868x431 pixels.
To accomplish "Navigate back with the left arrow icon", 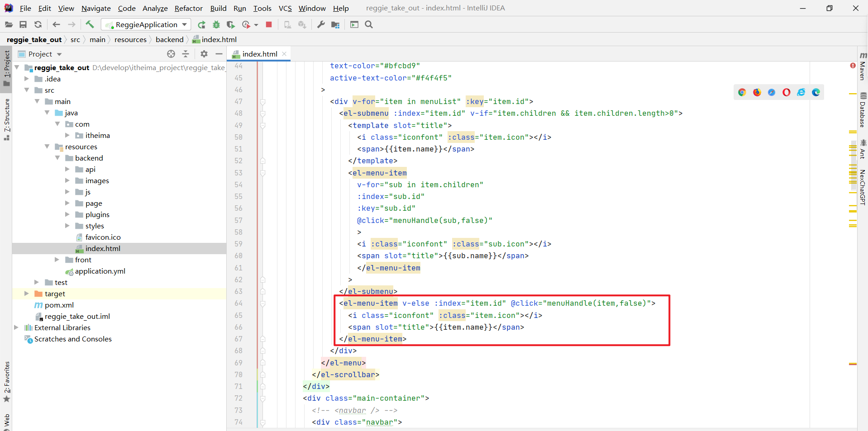I will pyautogui.click(x=56, y=24).
